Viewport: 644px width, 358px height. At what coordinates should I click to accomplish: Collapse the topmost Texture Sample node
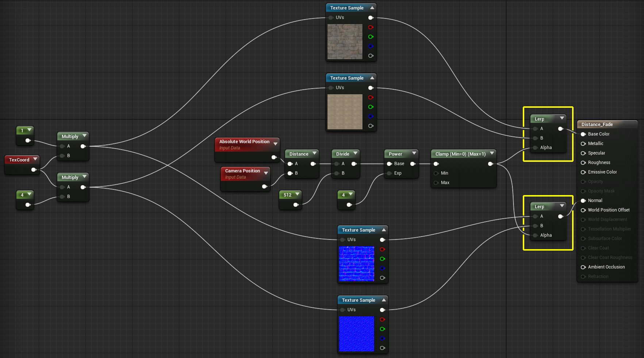tap(372, 8)
